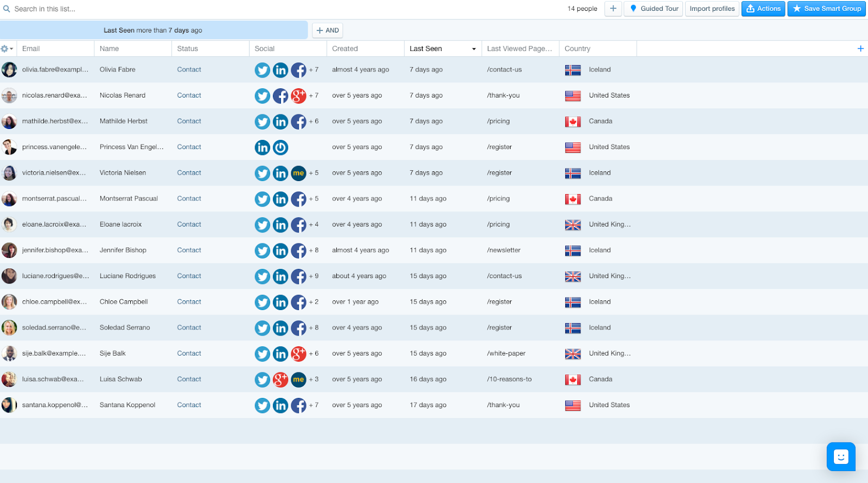868x483 pixels.
Task: Open the Last Seen column sort dropdown
Action: (x=474, y=49)
